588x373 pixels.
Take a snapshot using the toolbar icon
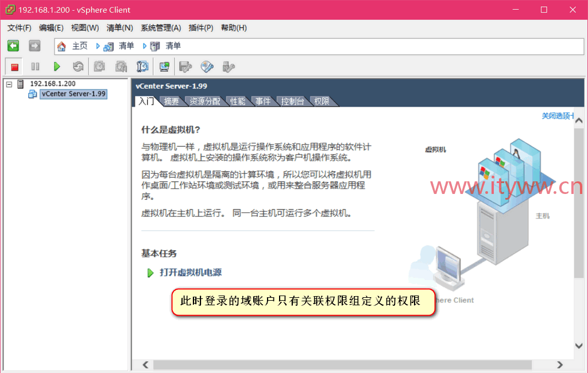tap(99, 67)
